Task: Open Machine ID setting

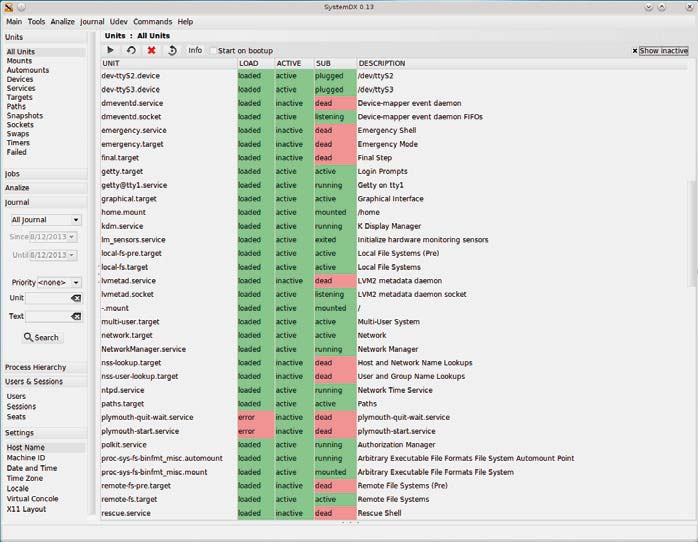Action: (x=25, y=458)
